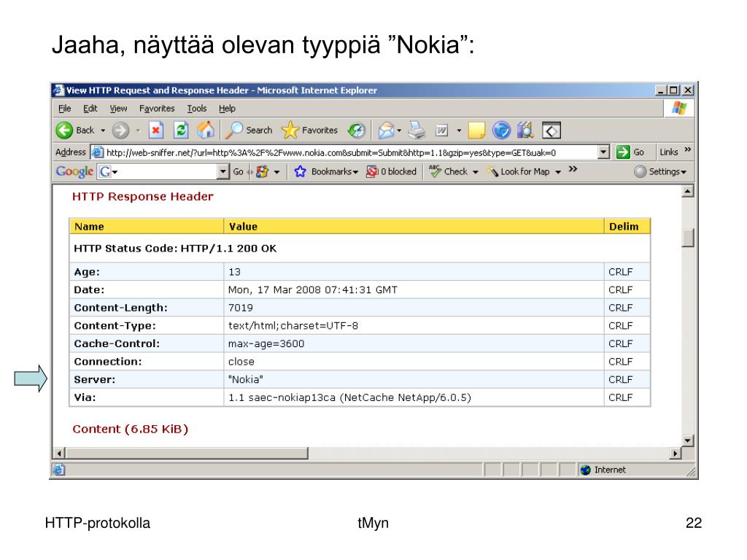Expand Look for Map dropdown arrow
Screen dimensions: 747x560
558,172
